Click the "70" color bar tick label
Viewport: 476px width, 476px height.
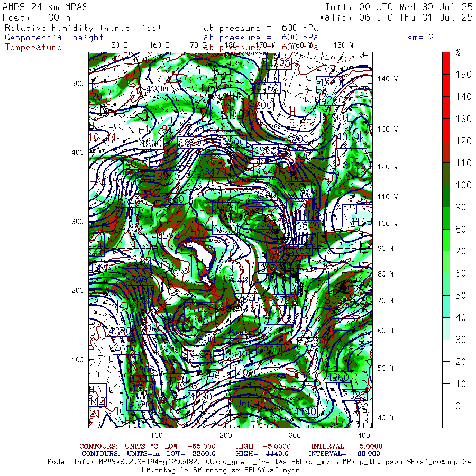tap(461, 251)
